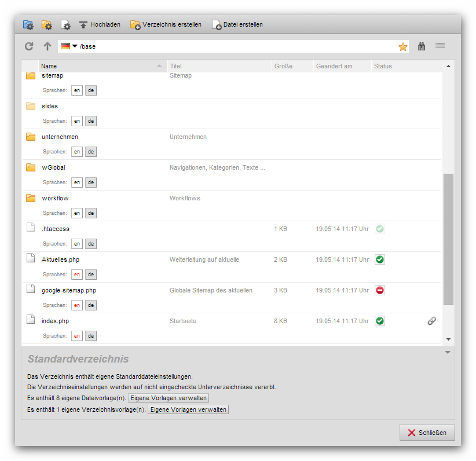
Task: Open search binoculars icon
Action: tap(422, 46)
